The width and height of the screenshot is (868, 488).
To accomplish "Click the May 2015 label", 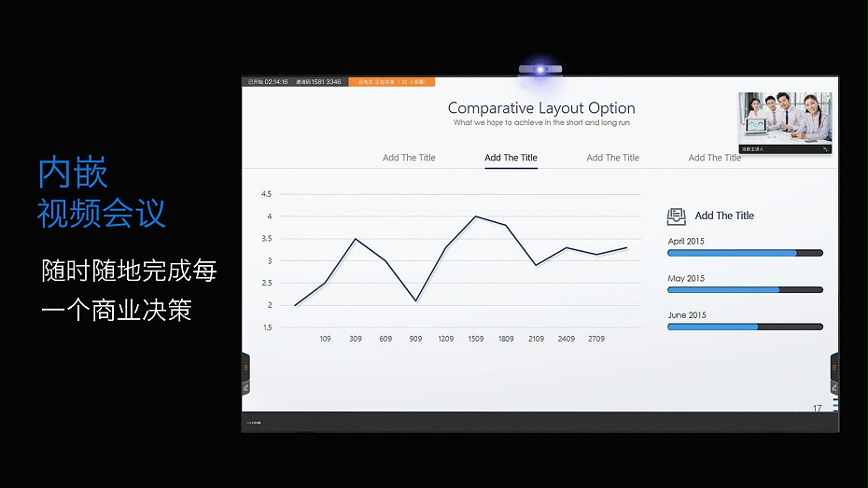I will (686, 278).
